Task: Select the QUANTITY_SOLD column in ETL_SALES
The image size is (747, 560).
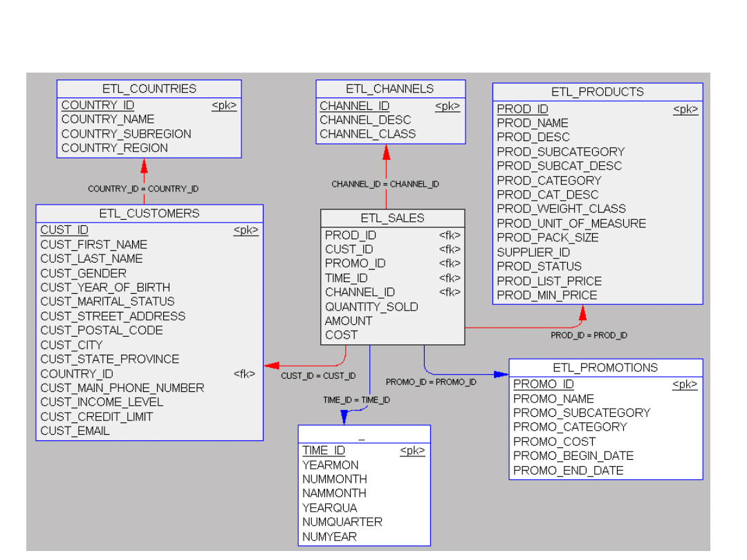Action: click(371, 306)
